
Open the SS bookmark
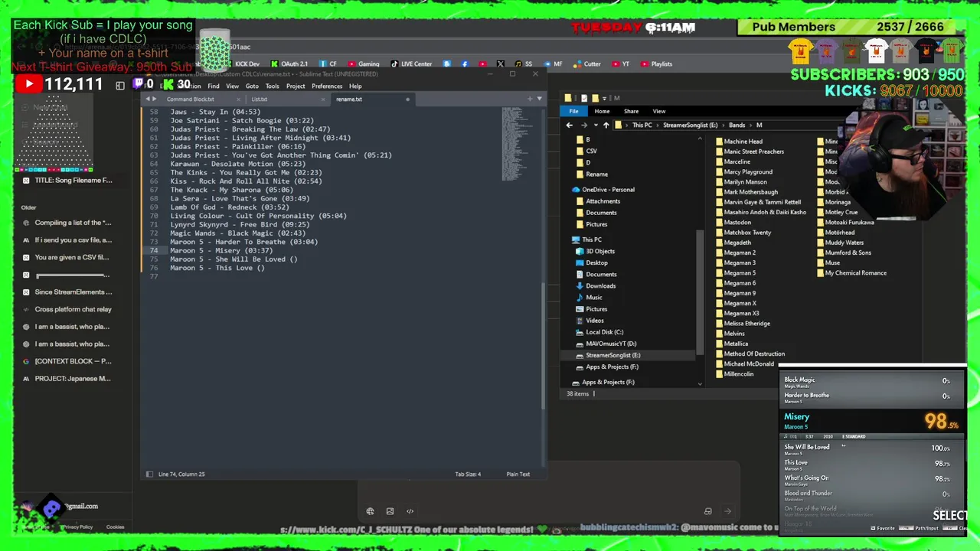(524, 64)
